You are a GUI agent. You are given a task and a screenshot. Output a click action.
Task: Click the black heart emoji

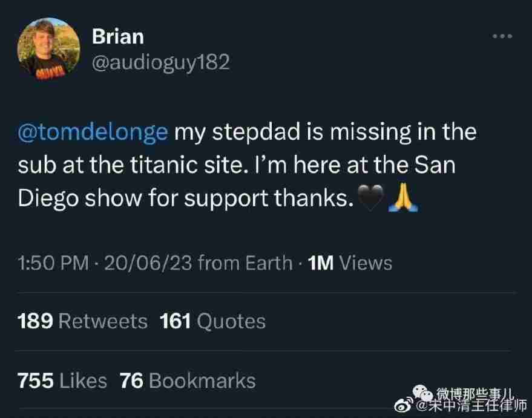click(x=372, y=200)
